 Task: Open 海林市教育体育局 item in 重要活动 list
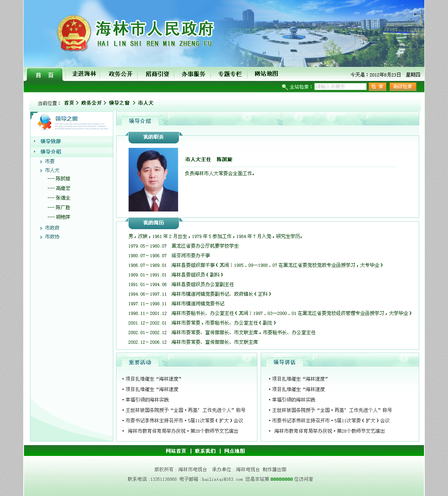(183, 431)
